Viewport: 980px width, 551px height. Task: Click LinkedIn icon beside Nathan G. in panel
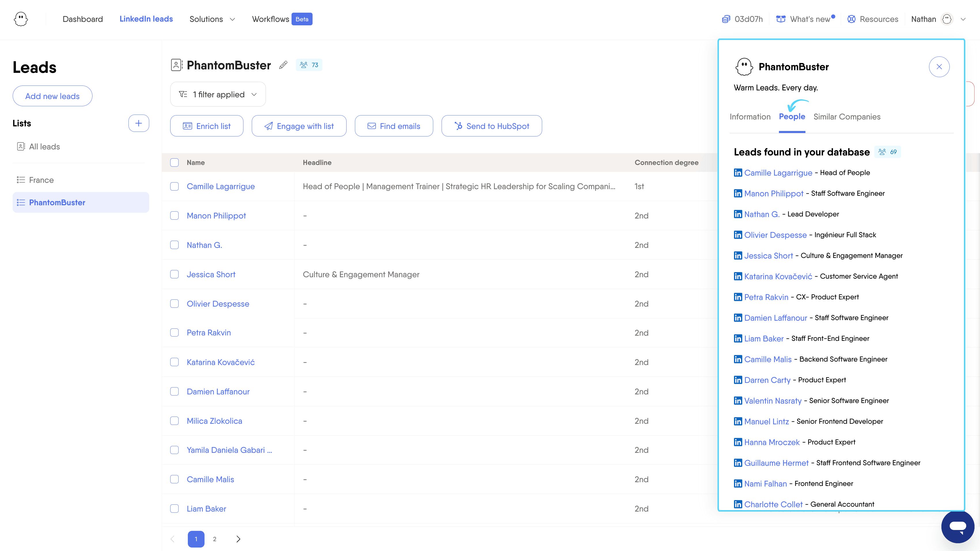coord(738,214)
